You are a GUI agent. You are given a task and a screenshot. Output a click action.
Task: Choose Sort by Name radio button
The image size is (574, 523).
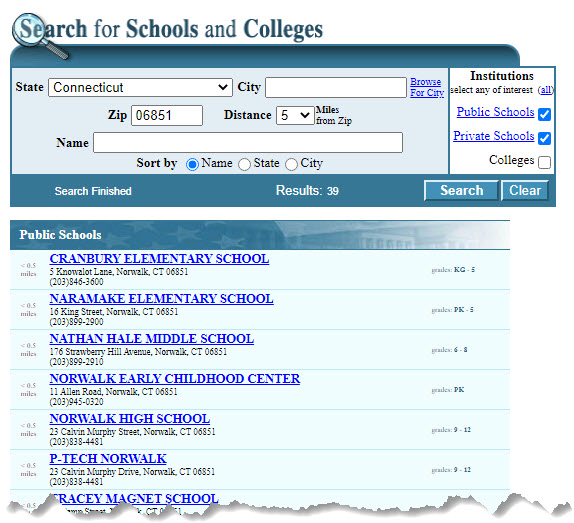(x=192, y=164)
